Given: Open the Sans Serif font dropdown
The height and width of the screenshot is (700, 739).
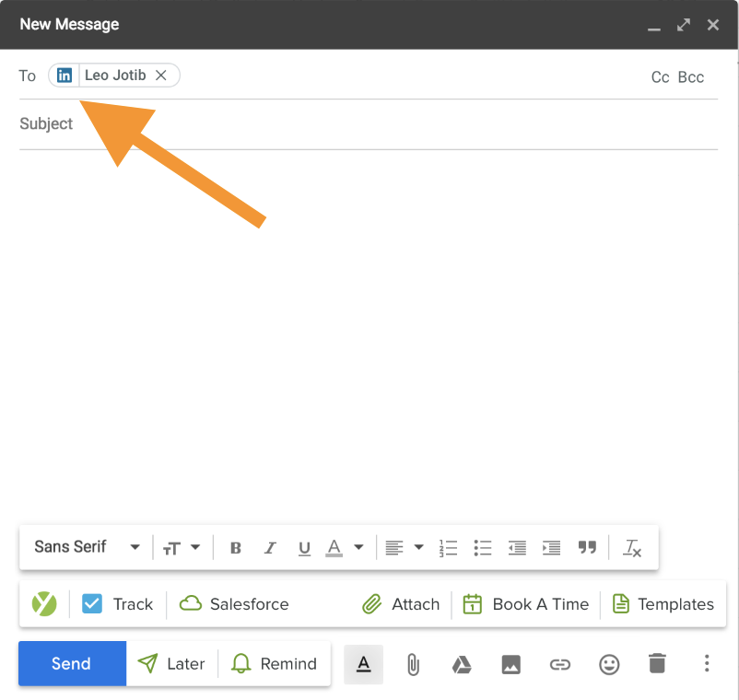Looking at the screenshot, I should click(x=87, y=547).
